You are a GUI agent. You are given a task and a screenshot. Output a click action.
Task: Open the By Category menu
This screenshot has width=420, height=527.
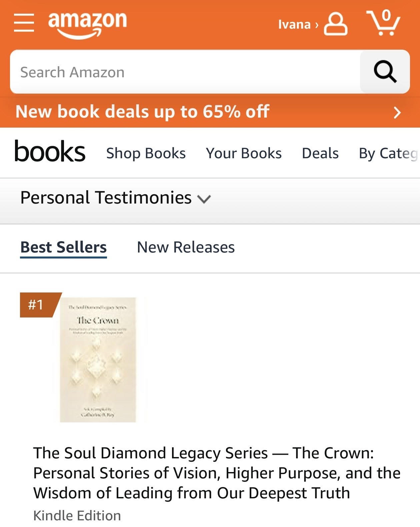click(x=388, y=154)
